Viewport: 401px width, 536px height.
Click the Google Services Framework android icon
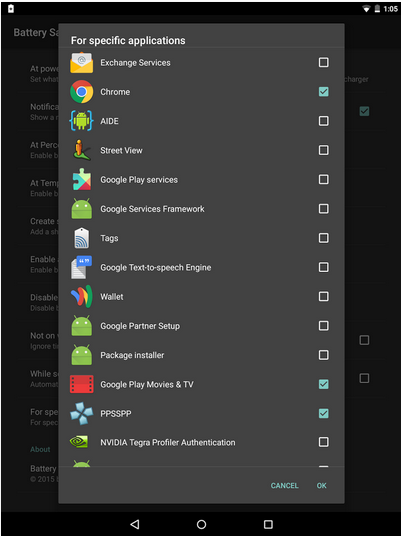[x=81, y=209]
